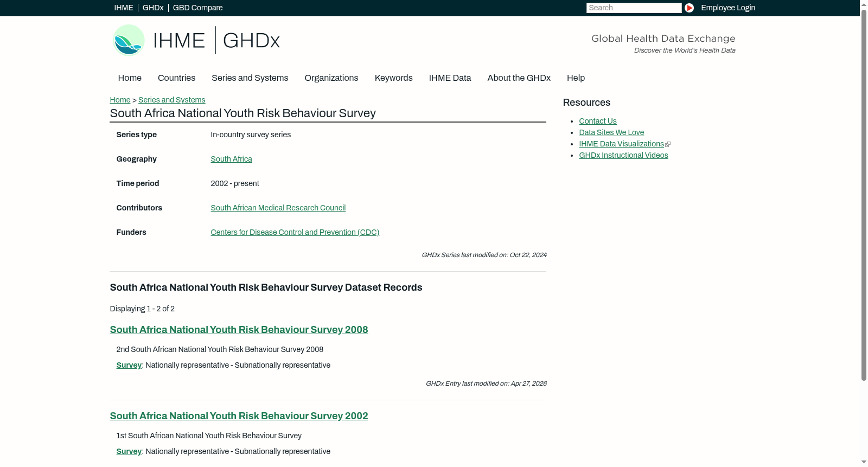Click '2nd South African National Youth Risk Behaviour Survey 2008' description
The width and height of the screenshot is (868, 467).
220,349
